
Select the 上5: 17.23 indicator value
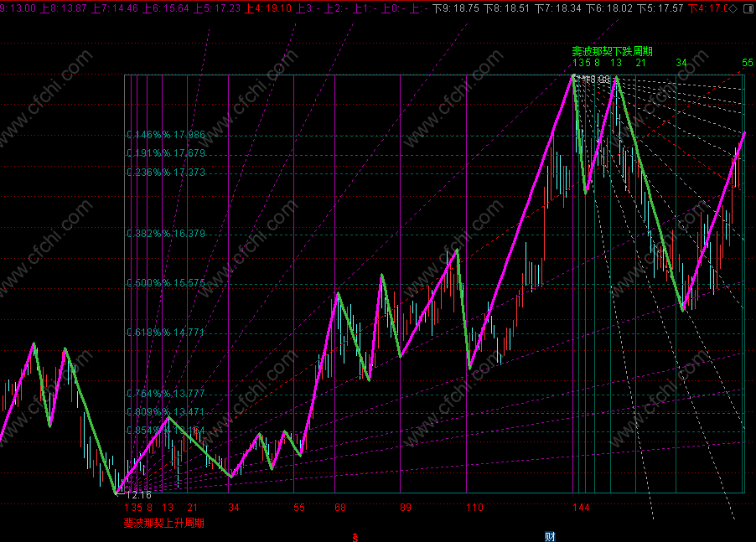click(216, 8)
